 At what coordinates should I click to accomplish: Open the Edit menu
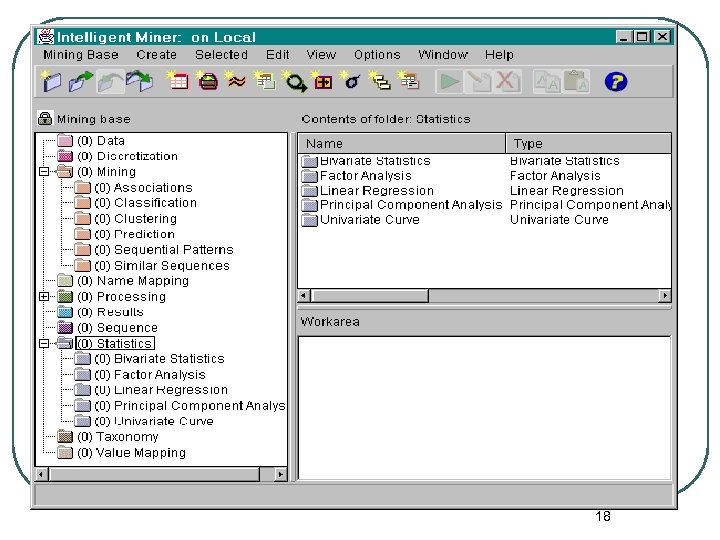(x=278, y=55)
